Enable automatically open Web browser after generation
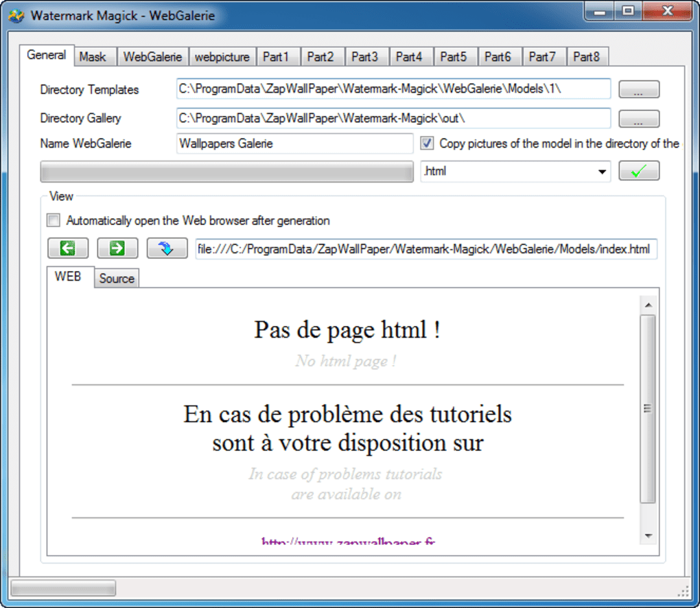The width and height of the screenshot is (700, 608). click(54, 220)
